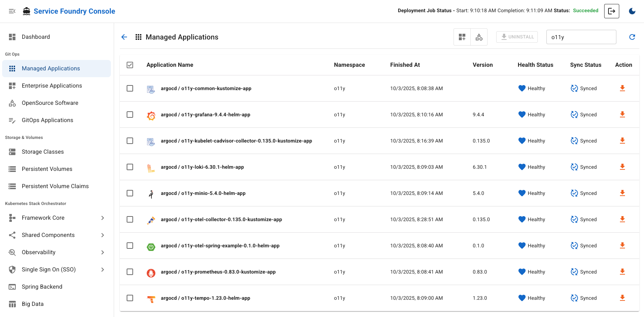Click the logout icon button
Screen dimensions: 644x317
click(x=612, y=11)
